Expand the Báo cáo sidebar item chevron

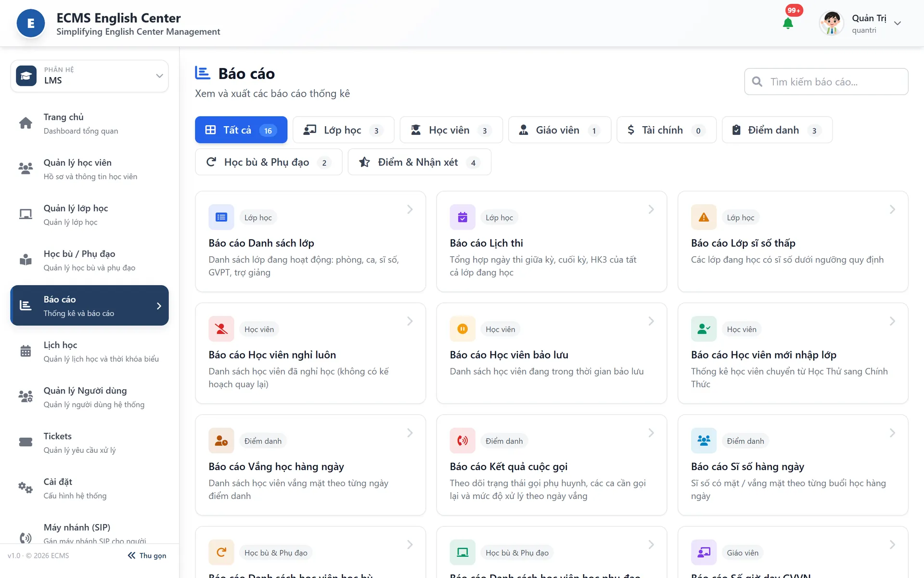pos(159,306)
